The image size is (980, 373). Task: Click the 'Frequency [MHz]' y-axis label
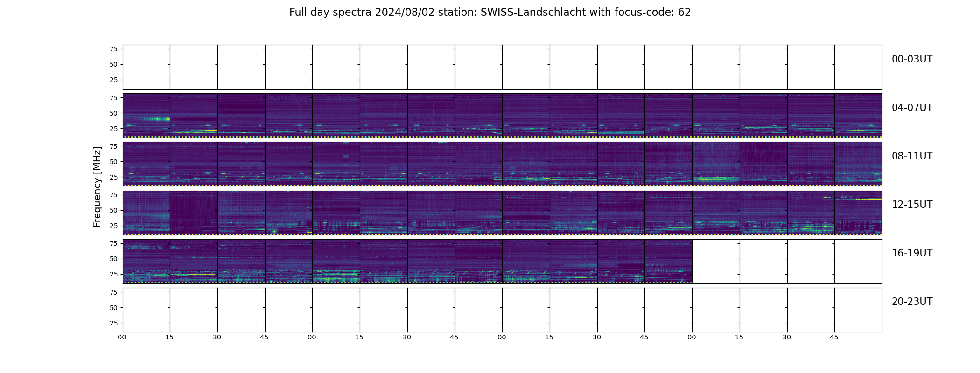coord(97,186)
